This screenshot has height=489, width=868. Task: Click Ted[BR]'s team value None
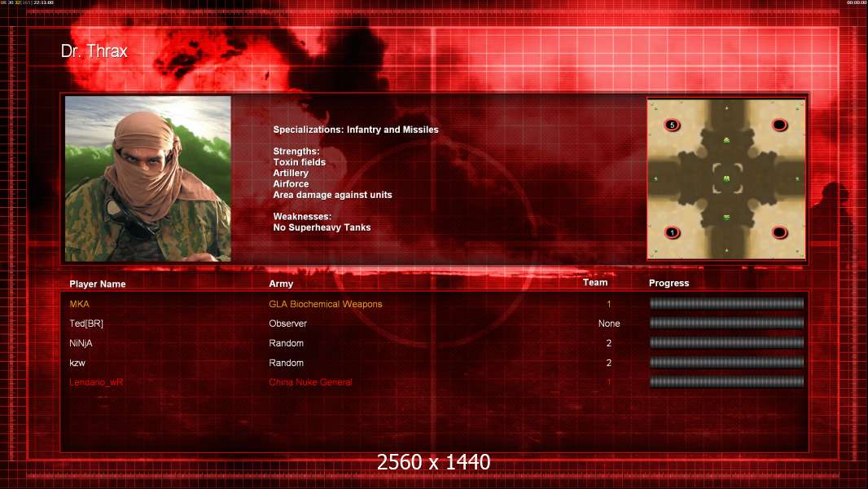click(x=609, y=324)
